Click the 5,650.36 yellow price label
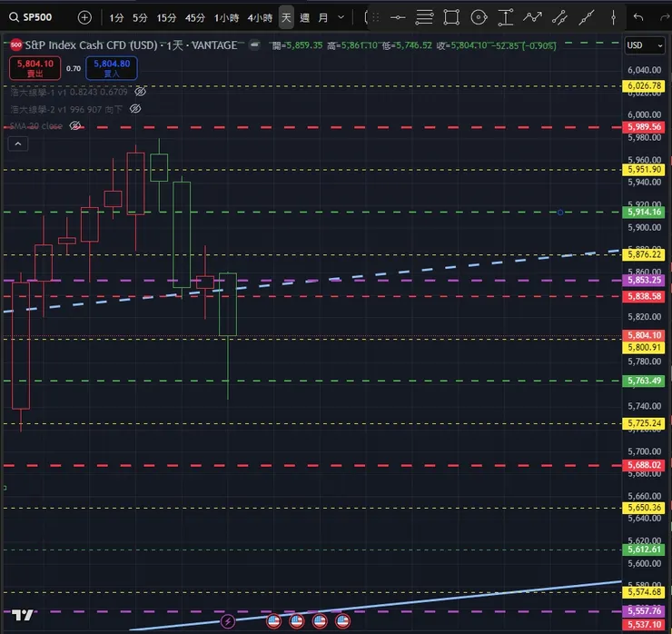Viewport: 672px width, 634px height. (x=644, y=508)
